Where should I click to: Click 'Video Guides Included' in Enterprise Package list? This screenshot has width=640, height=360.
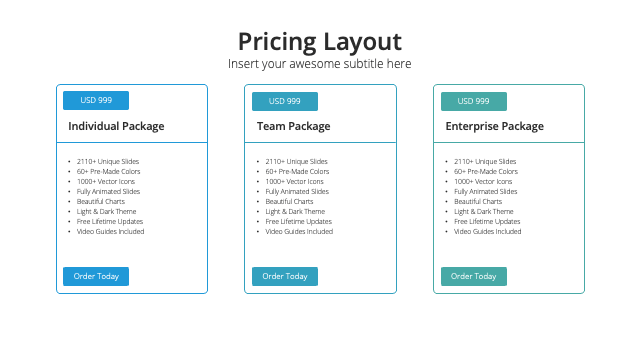click(487, 231)
